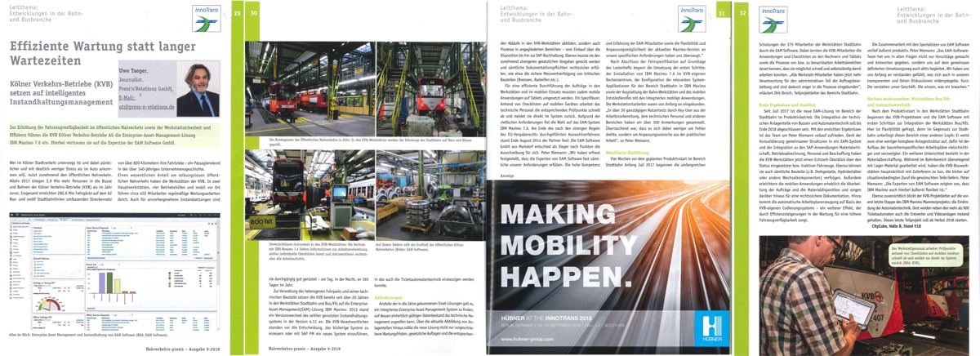This screenshot has width=980, height=356.
Task: Click the green page number 29 box
Action: pyautogui.click(x=238, y=12)
